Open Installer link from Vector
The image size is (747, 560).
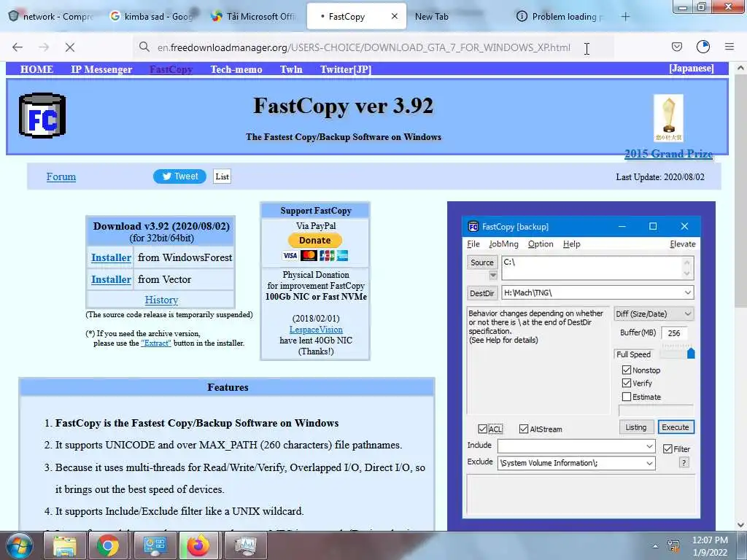click(111, 279)
